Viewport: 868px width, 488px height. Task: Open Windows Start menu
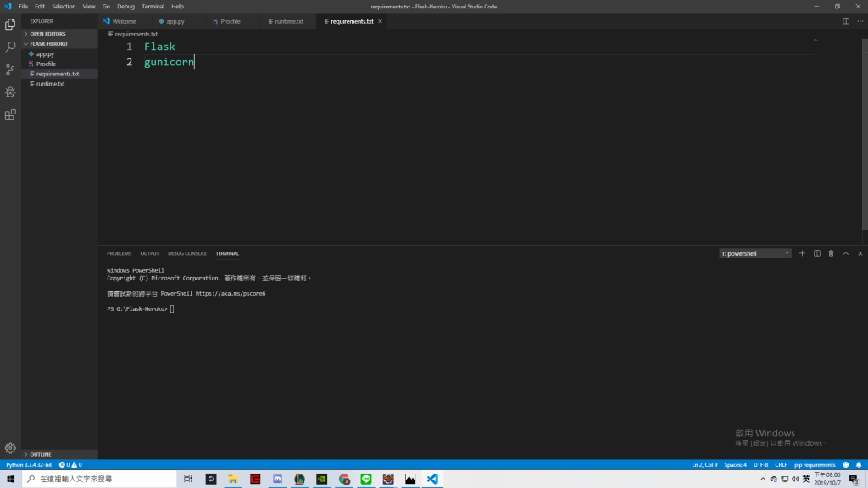tap(10, 479)
